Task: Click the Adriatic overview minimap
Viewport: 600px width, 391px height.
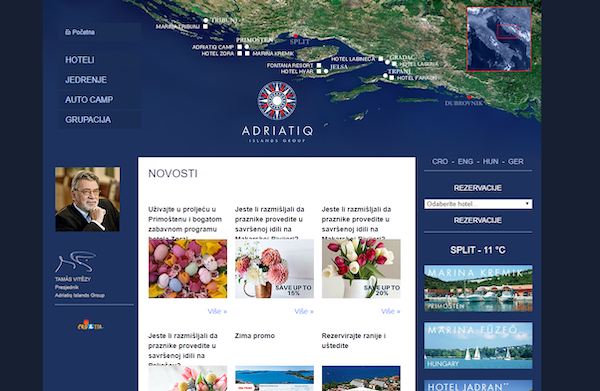Action: 499,39
